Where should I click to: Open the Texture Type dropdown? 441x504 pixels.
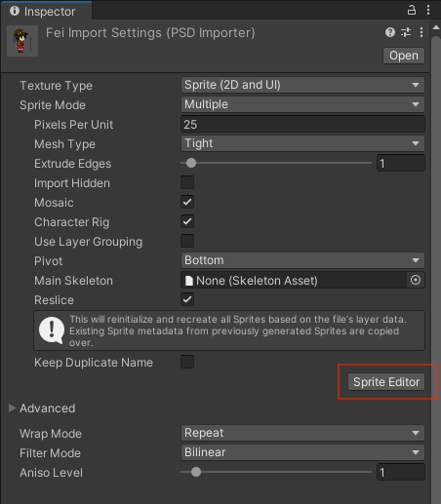pyautogui.click(x=302, y=85)
